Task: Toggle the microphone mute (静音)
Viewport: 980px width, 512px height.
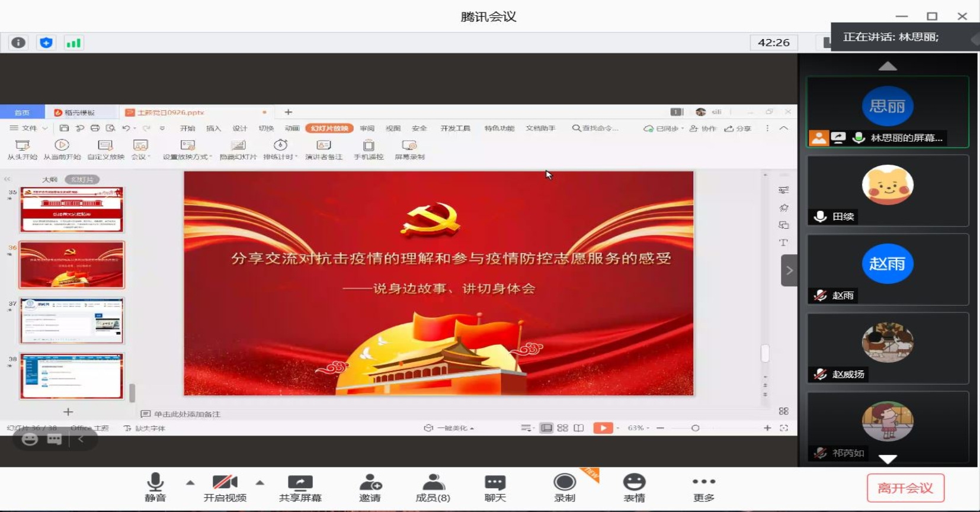Action: pyautogui.click(x=155, y=488)
